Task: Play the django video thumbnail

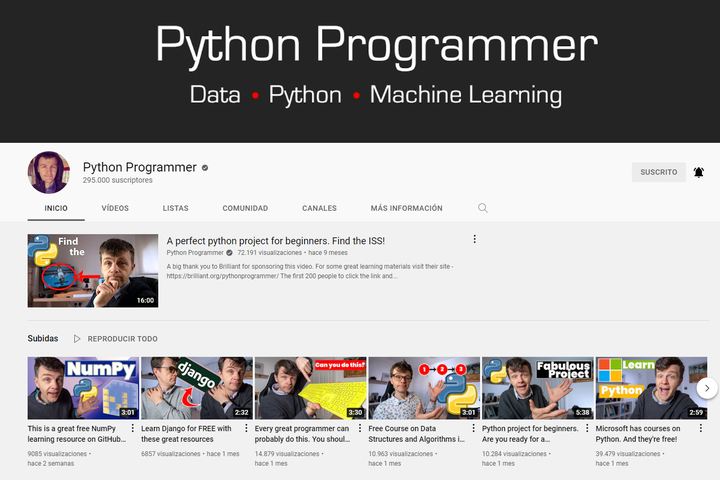Action: pos(197,388)
